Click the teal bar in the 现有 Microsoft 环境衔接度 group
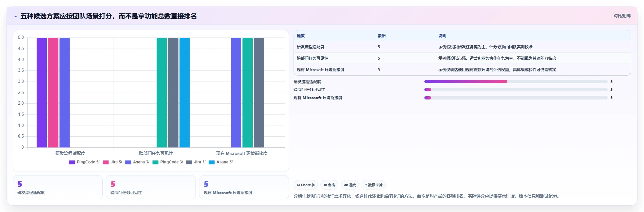This screenshot has height=212, width=644. (x=247, y=93)
